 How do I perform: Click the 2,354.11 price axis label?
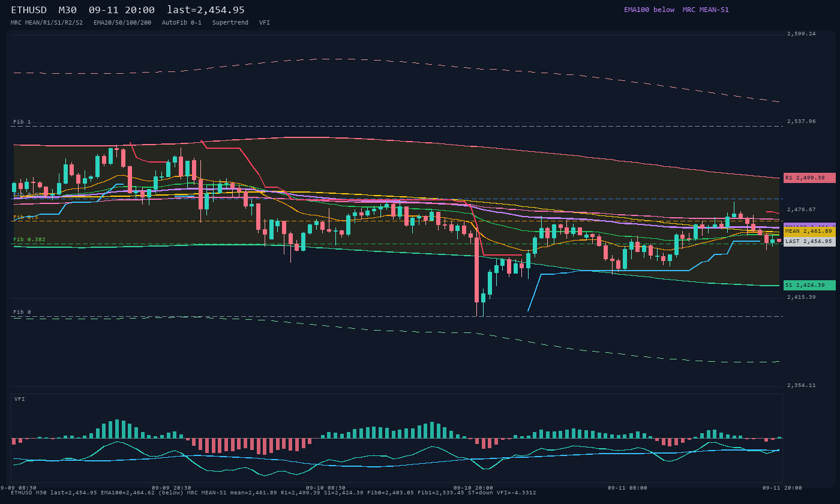click(x=802, y=385)
